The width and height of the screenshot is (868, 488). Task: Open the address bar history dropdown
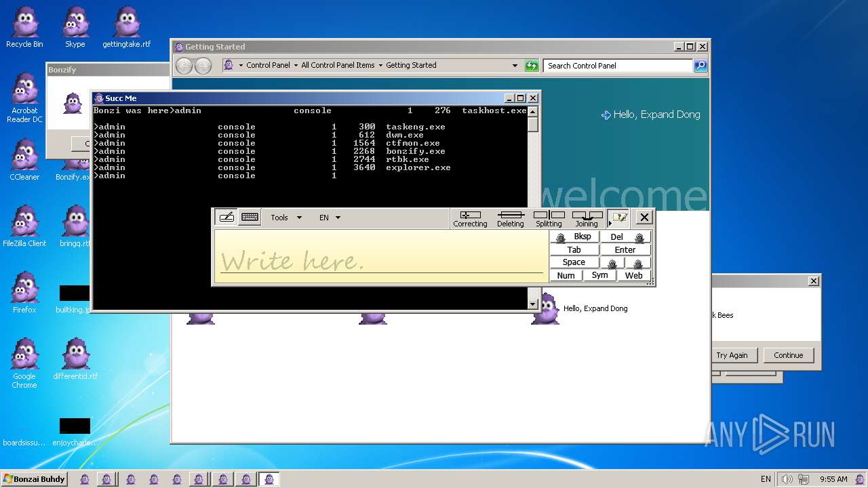[515, 66]
